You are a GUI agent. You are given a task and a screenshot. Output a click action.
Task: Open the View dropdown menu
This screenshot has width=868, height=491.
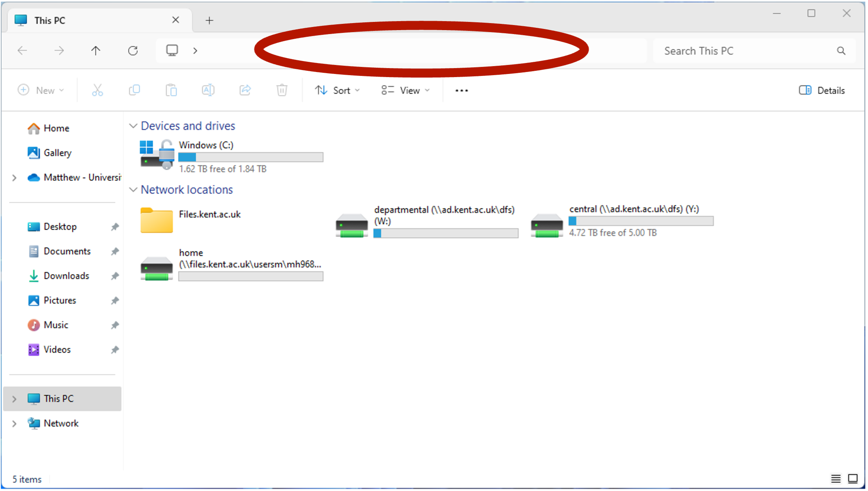pos(406,90)
